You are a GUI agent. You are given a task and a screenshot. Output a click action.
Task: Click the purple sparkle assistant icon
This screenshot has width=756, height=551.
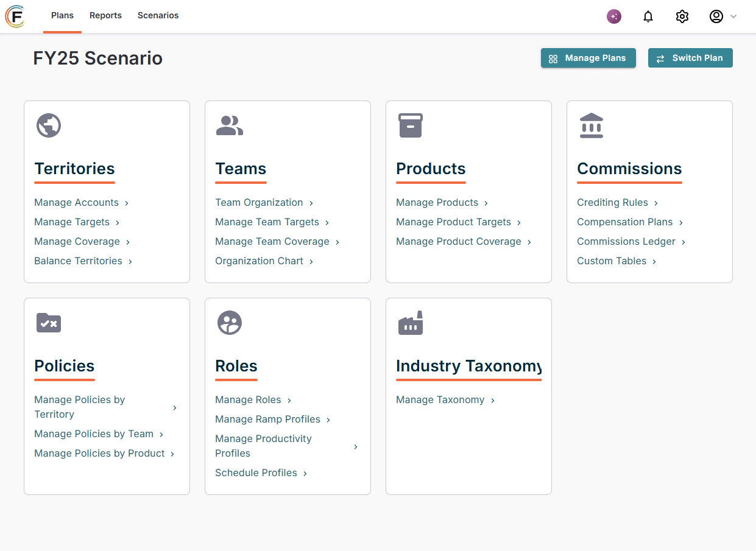[614, 16]
